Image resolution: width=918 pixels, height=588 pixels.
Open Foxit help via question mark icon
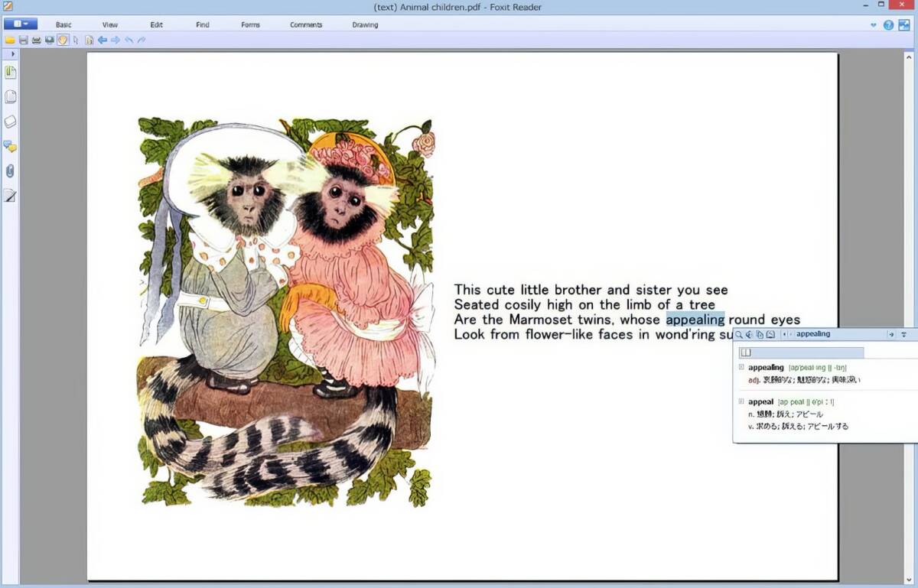888,25
